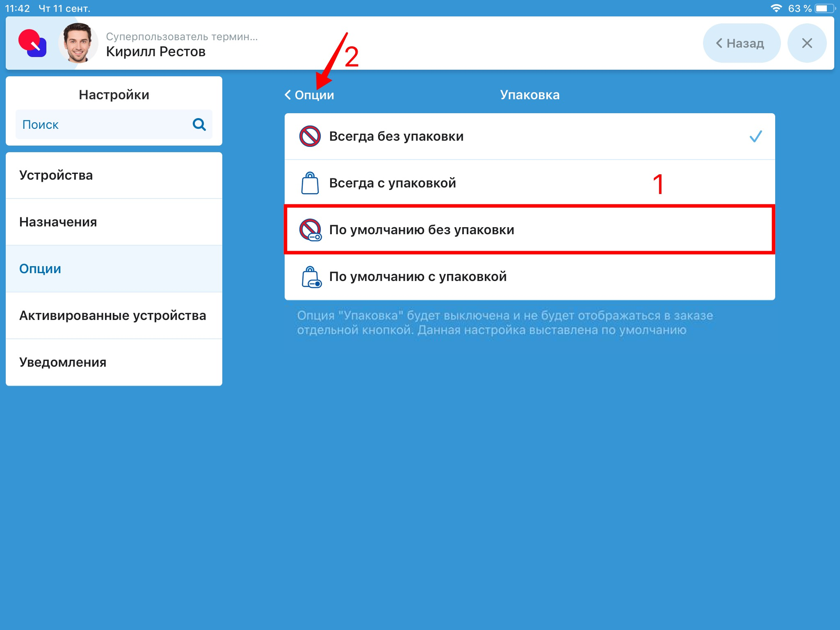840x630 pixels.
Task: Focus the Поиск search field
Action: click(114, 124)
